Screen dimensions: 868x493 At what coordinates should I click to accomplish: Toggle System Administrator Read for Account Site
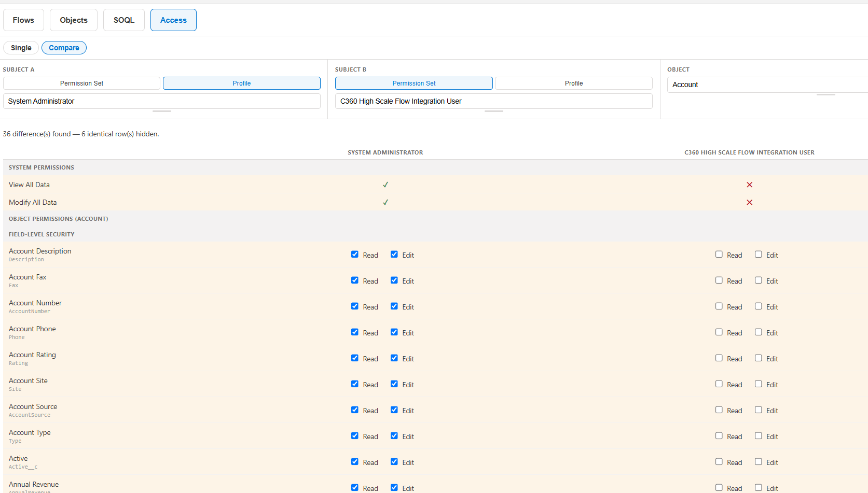click(x=355, y=384)
